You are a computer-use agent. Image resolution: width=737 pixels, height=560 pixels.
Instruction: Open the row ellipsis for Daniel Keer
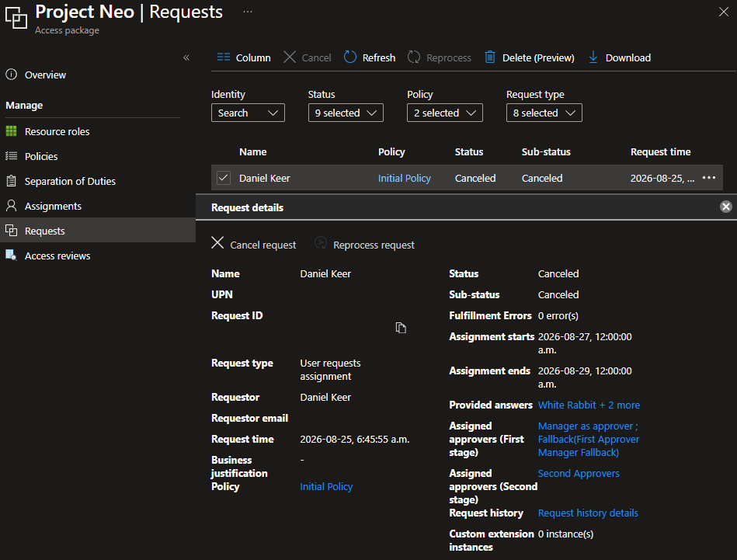pyautogui.click(x=708, y=178)
